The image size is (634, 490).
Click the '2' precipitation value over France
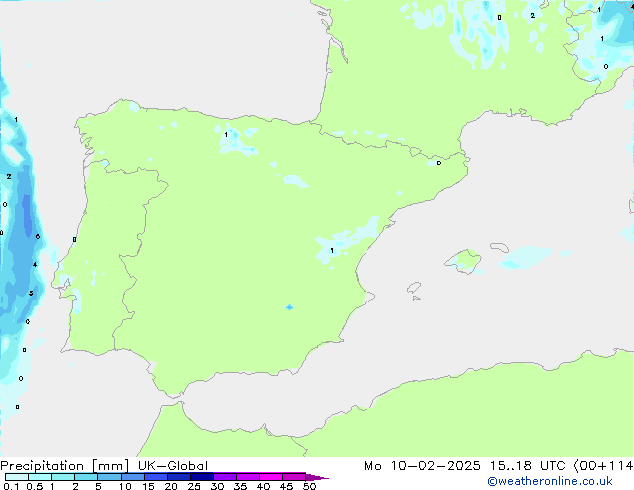click(533, 16)
